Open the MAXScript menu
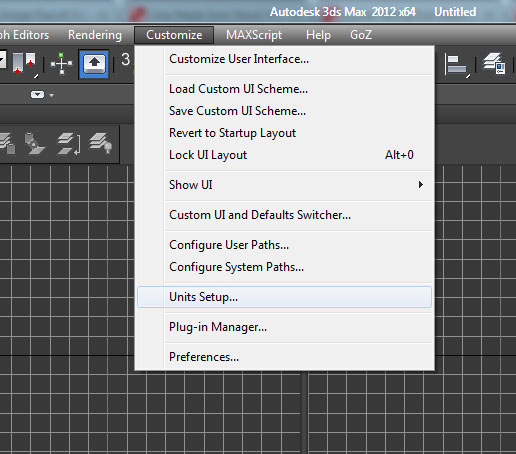Screen dimensions: 516x454 point(254,35)
